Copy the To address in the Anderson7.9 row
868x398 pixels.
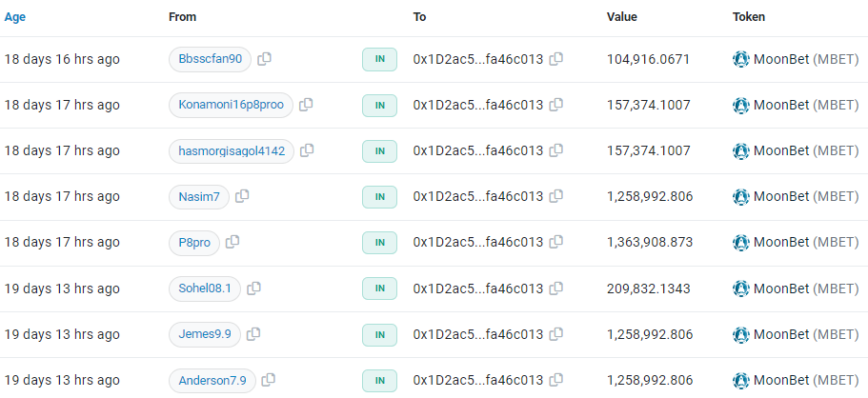click(x=556, y=380)
